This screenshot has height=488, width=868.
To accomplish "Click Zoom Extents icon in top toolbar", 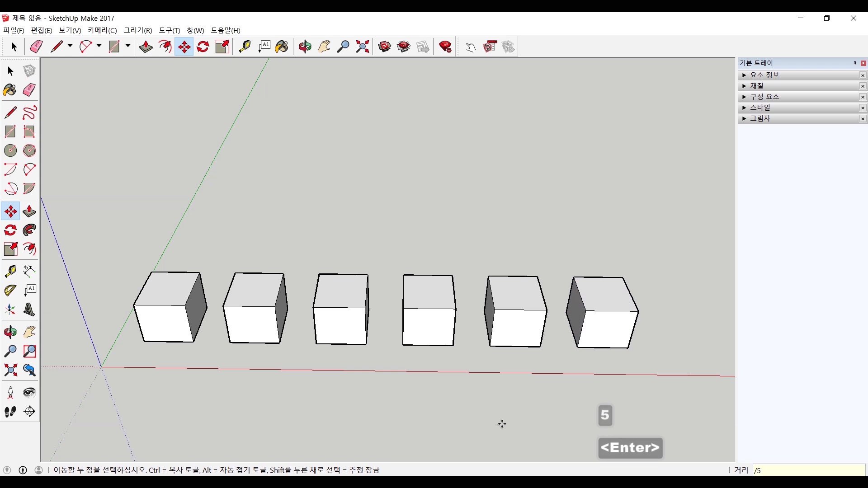I will click(x=363, y=47).
